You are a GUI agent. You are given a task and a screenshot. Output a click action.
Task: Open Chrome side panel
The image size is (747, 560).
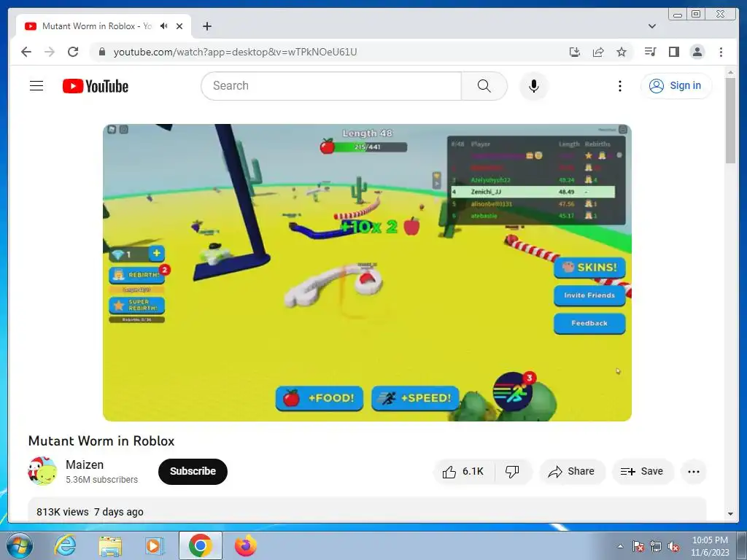coord(673,52)
